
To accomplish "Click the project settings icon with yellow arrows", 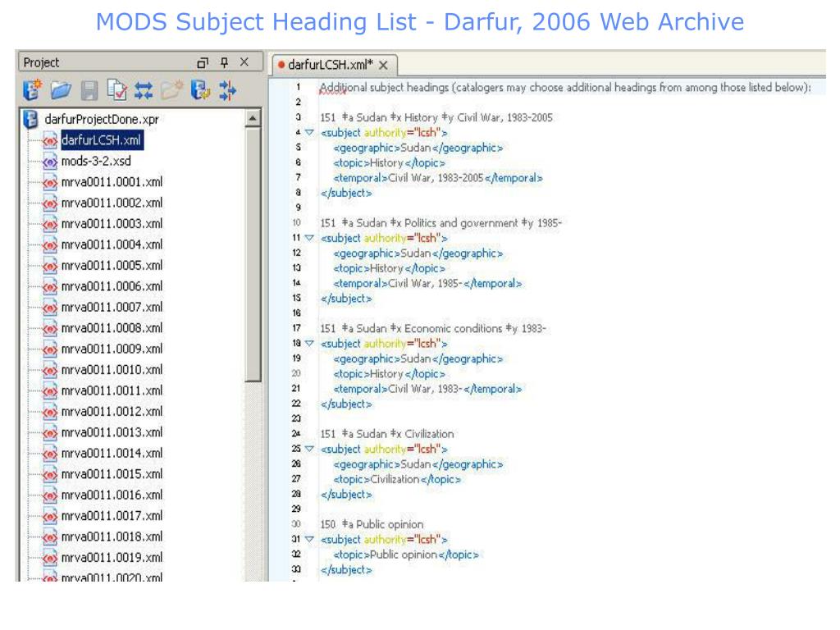I will point(200,90).
